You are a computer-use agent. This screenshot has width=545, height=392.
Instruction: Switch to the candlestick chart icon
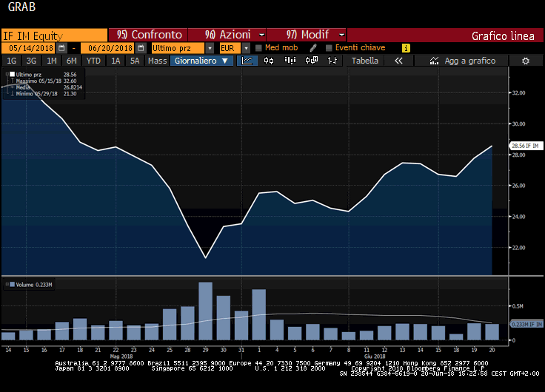click(x=268, y=61)
